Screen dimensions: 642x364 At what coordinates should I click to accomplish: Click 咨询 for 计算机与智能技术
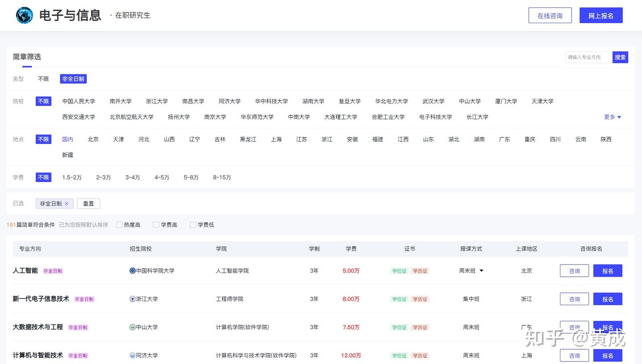[x=574, y=356]
